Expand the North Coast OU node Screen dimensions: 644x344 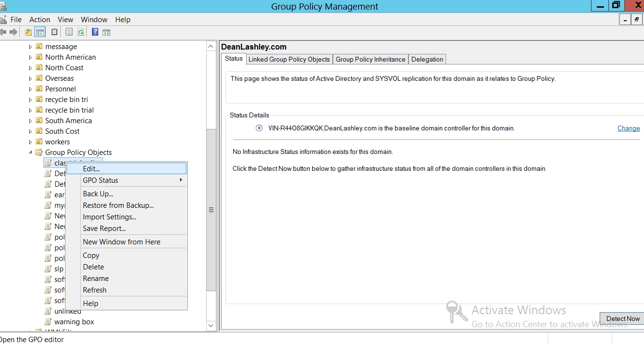pyautogui.click(x=30, y=68)
